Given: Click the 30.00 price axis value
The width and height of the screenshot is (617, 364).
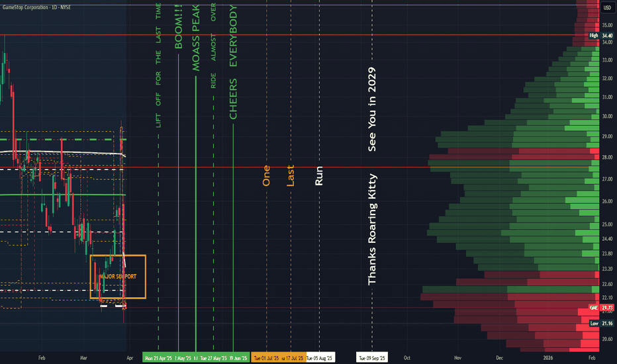Looking at the screenshot, I should [607, 116].
